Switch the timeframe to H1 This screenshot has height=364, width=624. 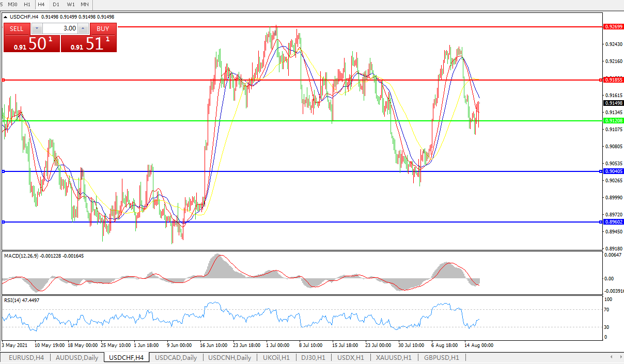click(x=27, y=4)
